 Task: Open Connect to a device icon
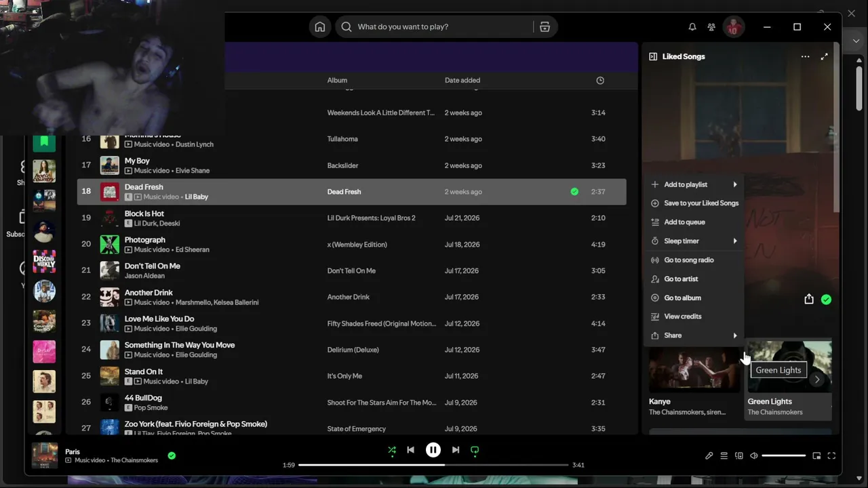coord(739,456)
